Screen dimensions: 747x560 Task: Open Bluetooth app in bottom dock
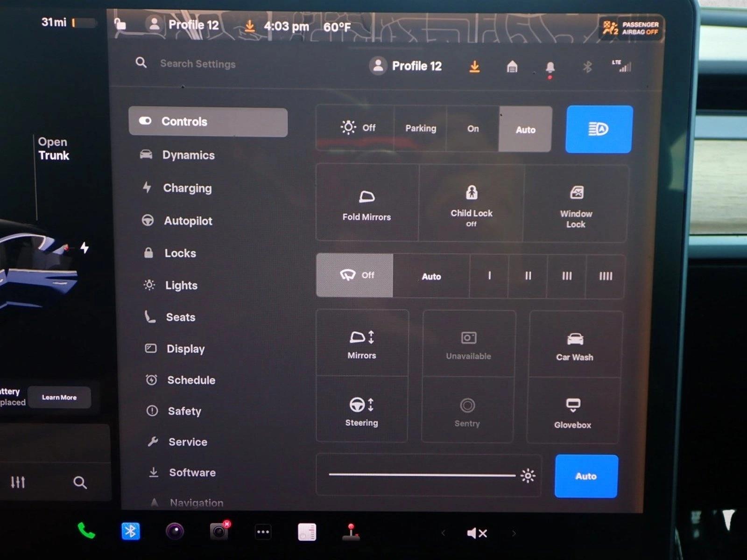131,531
